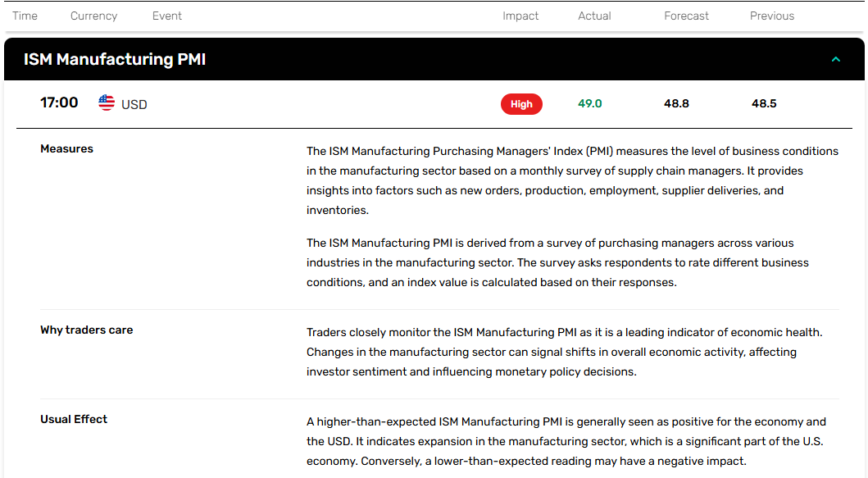Click the paragraph starting 'Traders closely monitor'
This screenshot has height=478, width=868.
565,352
